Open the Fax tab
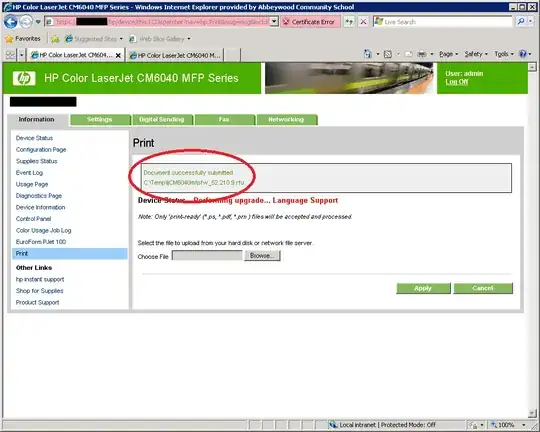 coord(224,120)
